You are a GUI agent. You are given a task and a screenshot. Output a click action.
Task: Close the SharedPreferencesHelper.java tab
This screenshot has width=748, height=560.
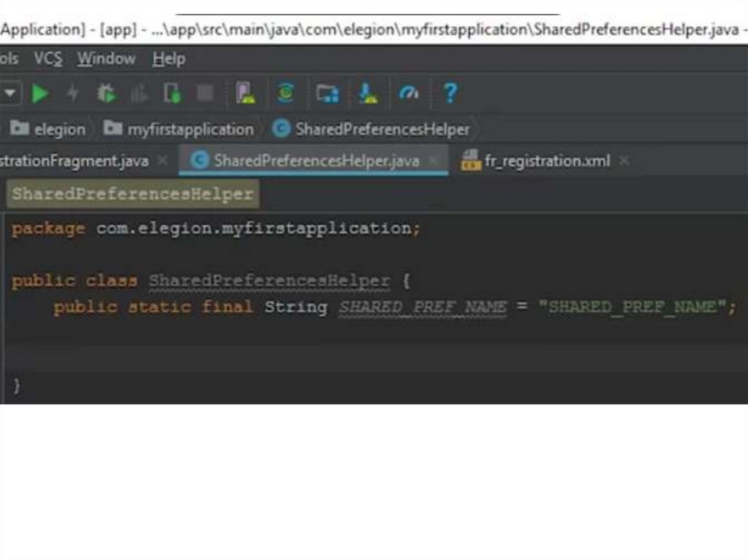434,161
